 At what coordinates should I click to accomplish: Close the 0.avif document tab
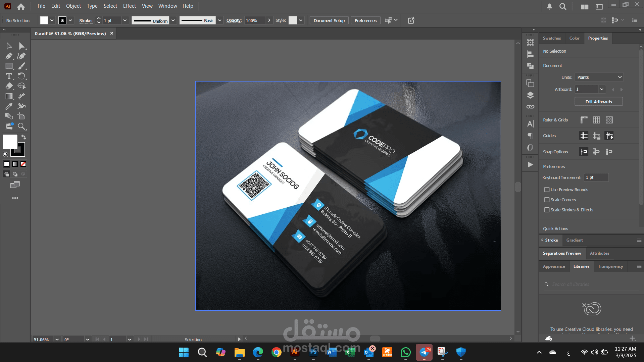(112, 34)
